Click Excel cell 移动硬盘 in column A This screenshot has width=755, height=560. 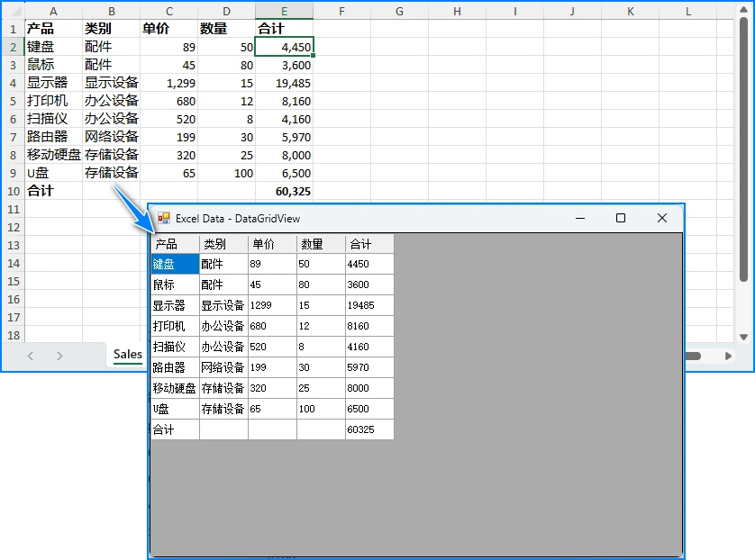click(53, 155)
